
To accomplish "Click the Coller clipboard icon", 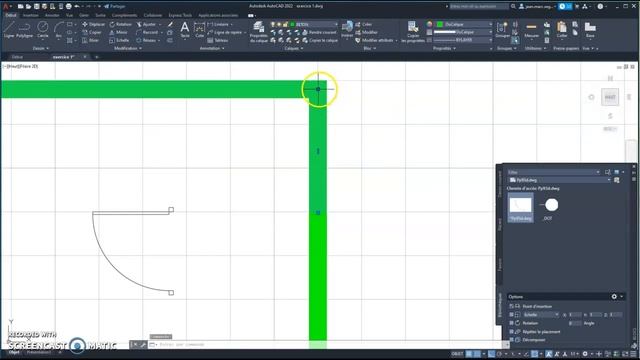I will (562, 30).
